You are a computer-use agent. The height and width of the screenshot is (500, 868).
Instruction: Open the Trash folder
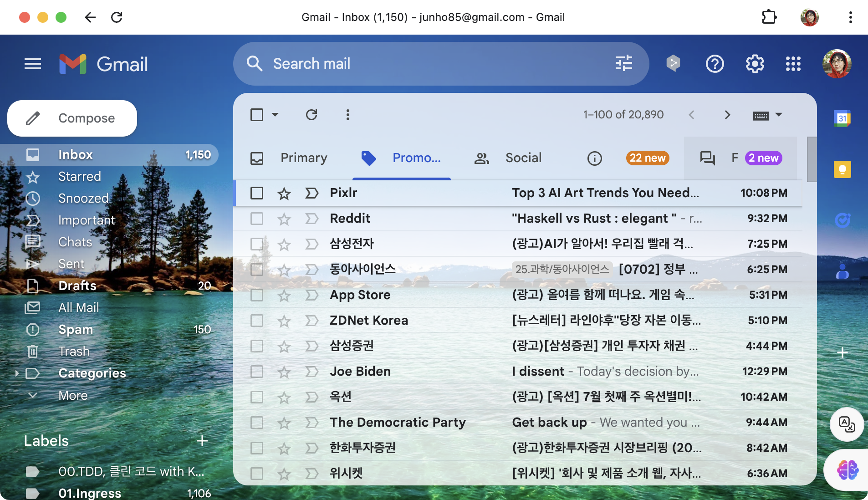pyautogui.click(x=109, y=352)
